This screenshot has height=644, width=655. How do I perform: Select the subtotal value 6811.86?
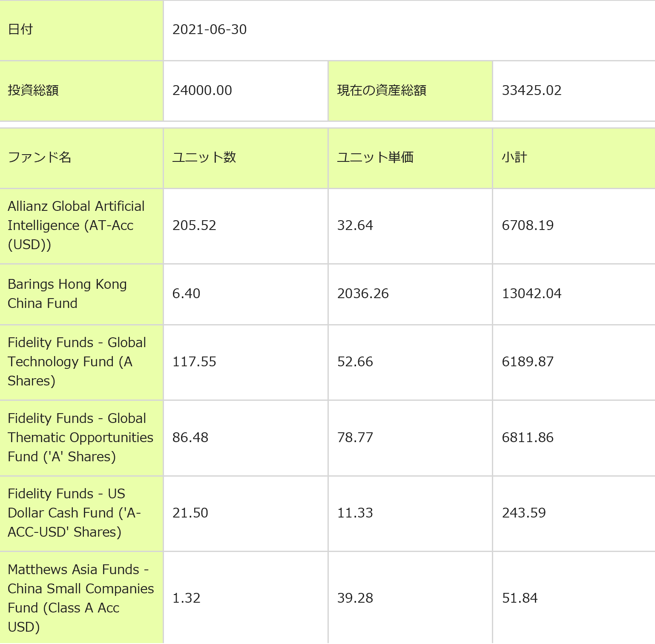528,437
